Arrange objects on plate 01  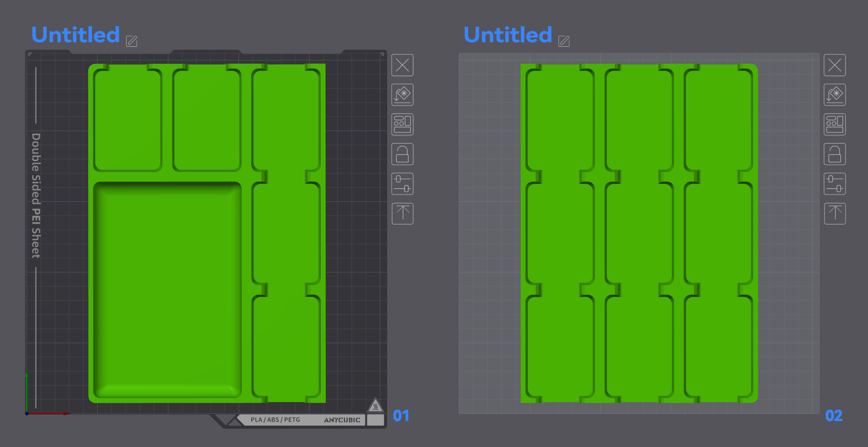click(402, 124)
